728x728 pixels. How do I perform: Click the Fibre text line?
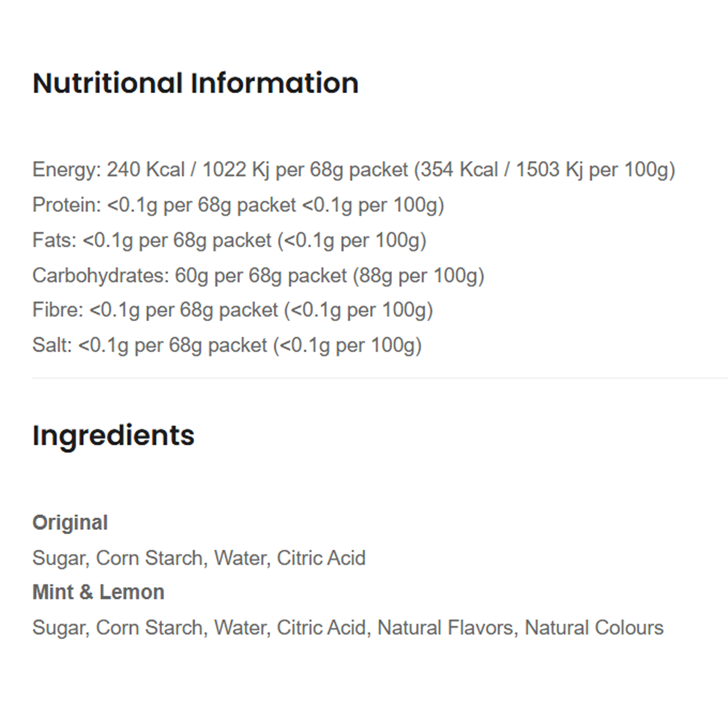(233, 310)
